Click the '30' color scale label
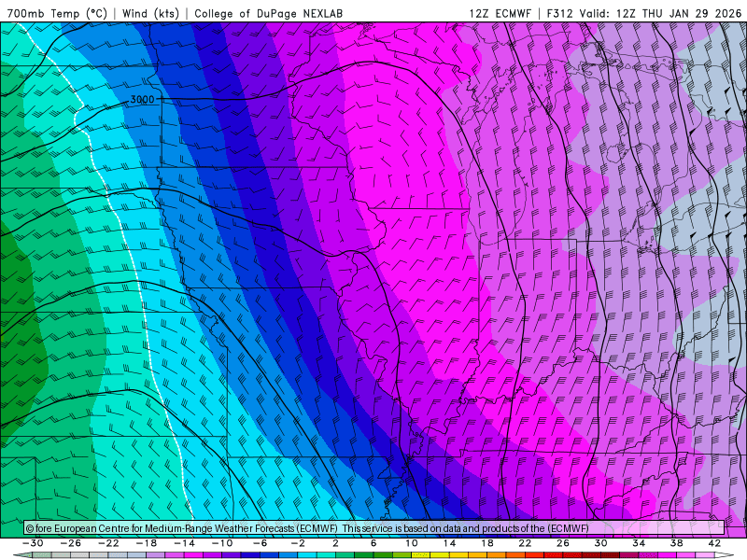The width and height of the screenshot is (747, 560). 600,543
